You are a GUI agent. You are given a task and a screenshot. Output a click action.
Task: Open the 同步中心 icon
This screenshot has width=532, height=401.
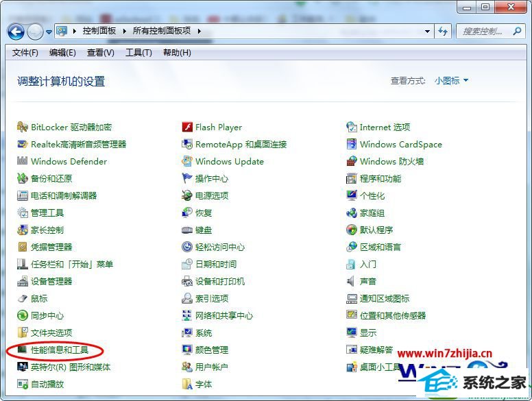click(x=23, y=315)
